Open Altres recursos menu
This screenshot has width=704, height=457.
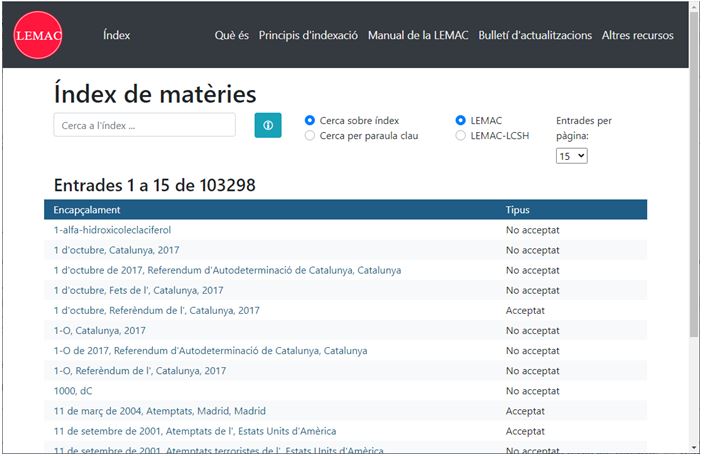pyautogui.click(x=637, y=35)
